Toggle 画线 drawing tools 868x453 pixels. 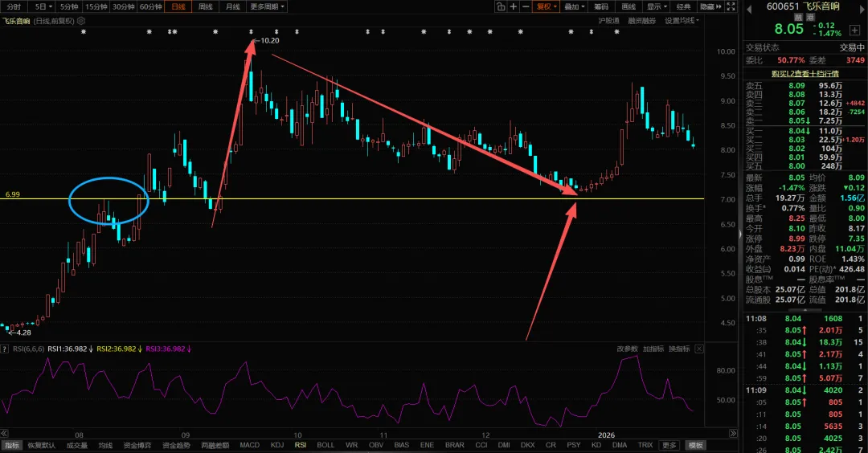click(628, 6)
